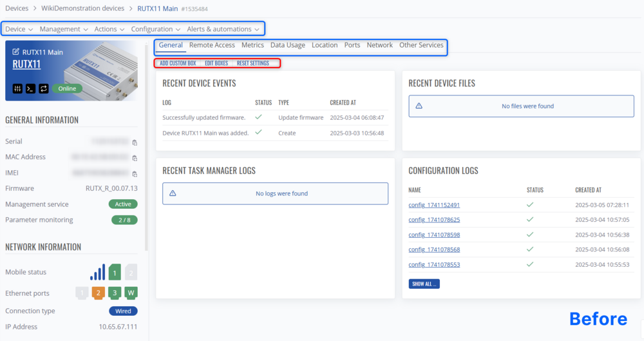Open the config_1741152491 log link
The height and width of the screenshot is (341, 644).
click(434, 205)
